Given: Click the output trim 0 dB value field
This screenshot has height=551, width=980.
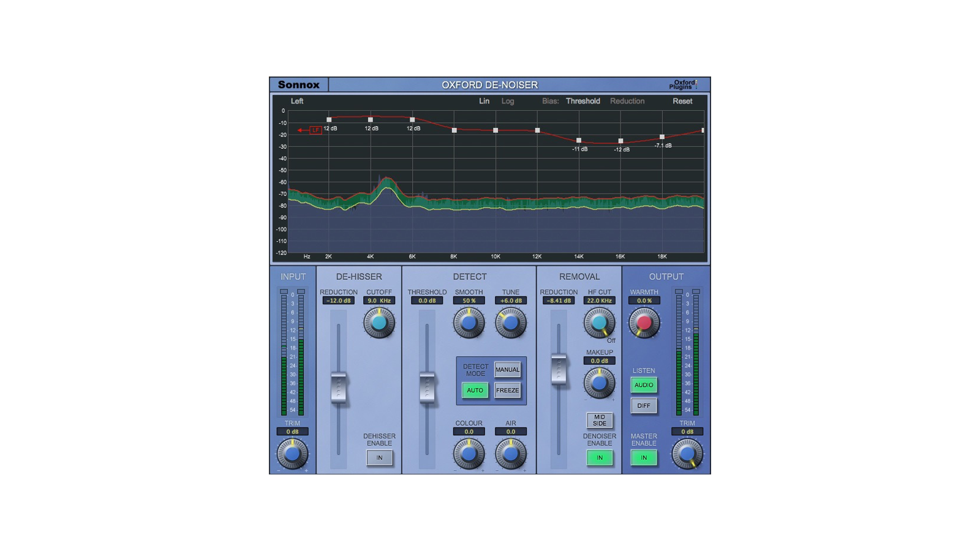Looking at the screenshot, I should (687, 432).
